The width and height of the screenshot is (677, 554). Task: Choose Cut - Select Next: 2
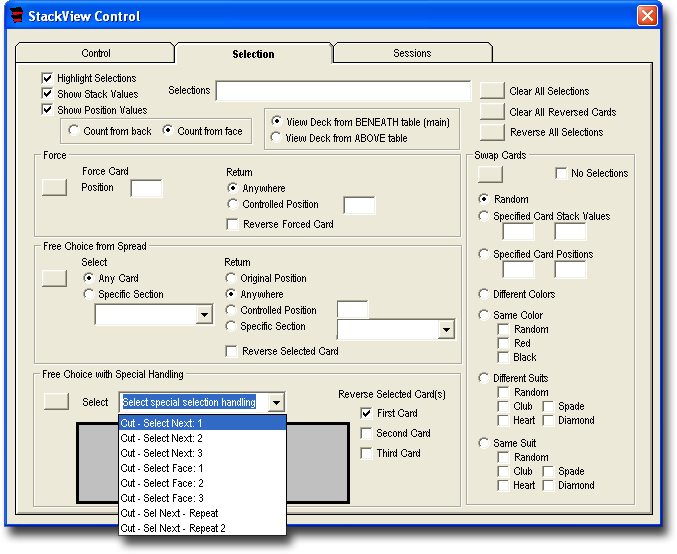click(202, 438)
